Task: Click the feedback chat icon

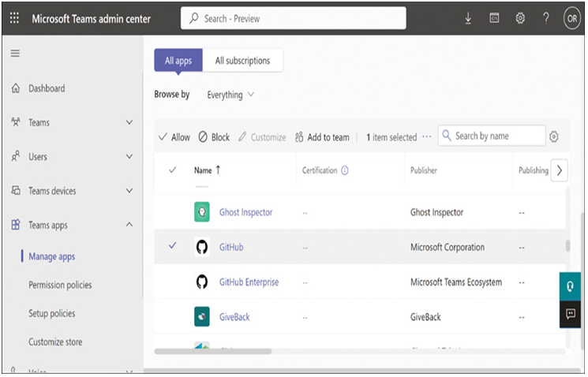Action: 571,314
